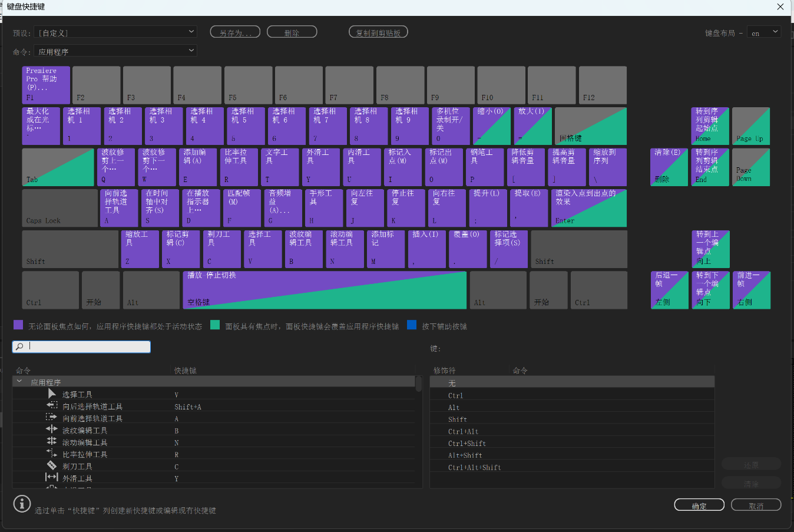Click the green legend swatch

[x=215, y=325]
